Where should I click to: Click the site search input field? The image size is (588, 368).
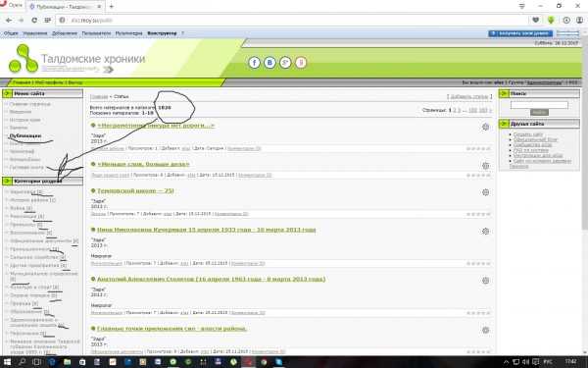pos(539,105)
